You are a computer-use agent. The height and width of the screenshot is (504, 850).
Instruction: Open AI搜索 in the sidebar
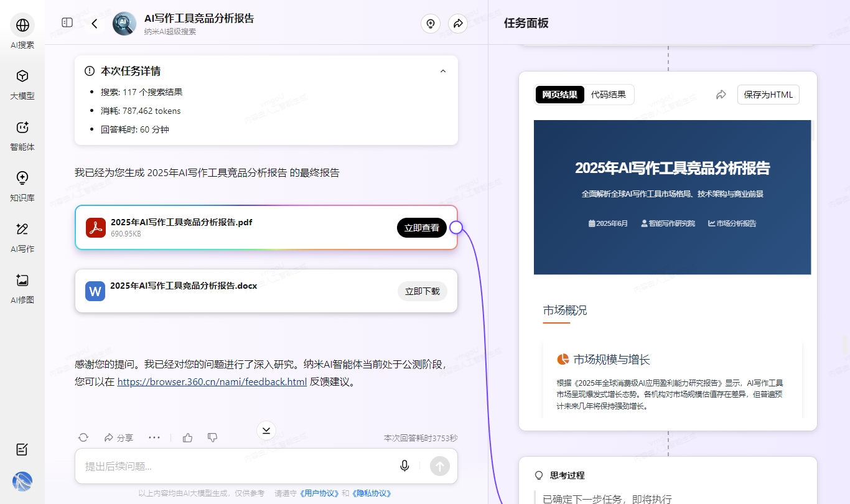click(x=22, y=32)
